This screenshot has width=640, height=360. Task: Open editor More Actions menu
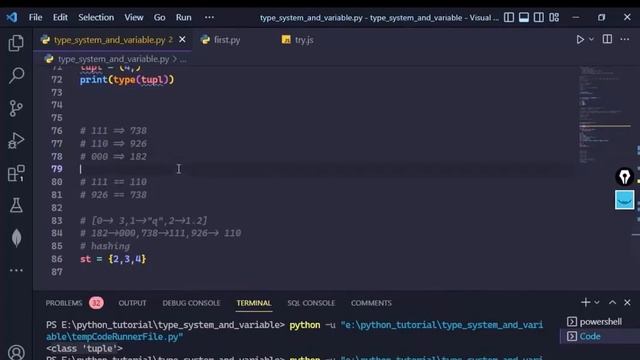point(625,39)
